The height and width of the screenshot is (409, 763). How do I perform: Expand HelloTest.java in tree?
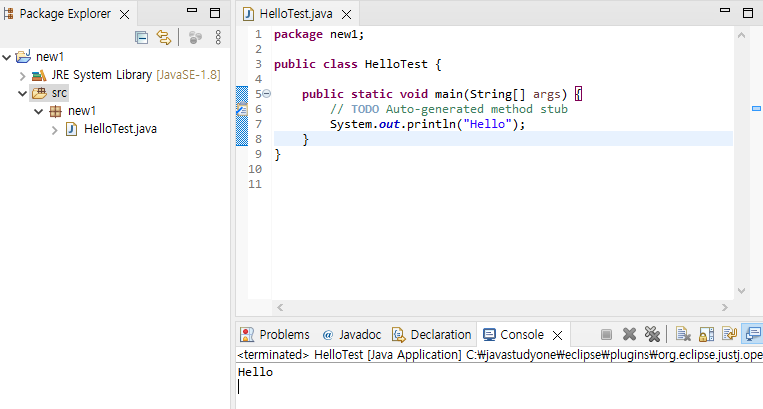pyautogui.click(x=54, y=130)
